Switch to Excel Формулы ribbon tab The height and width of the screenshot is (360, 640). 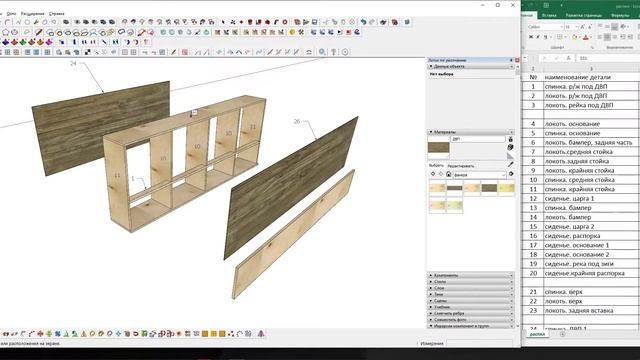[620, 15]
